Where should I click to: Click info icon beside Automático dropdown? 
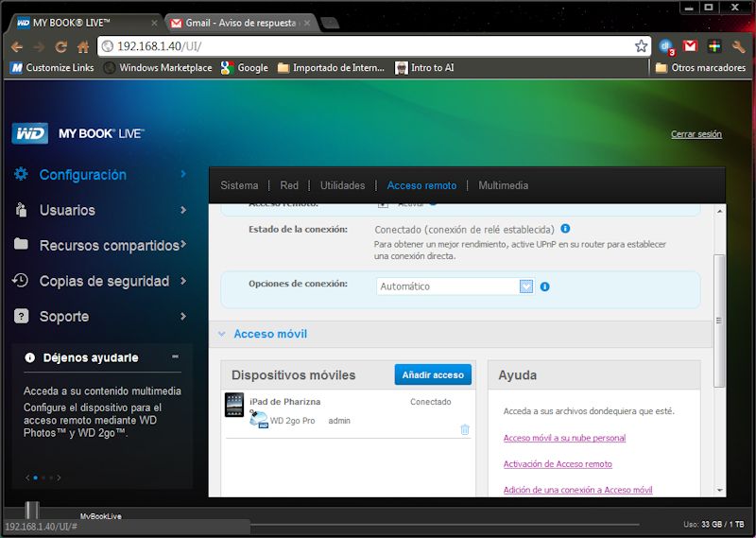[x=545, y=286]
